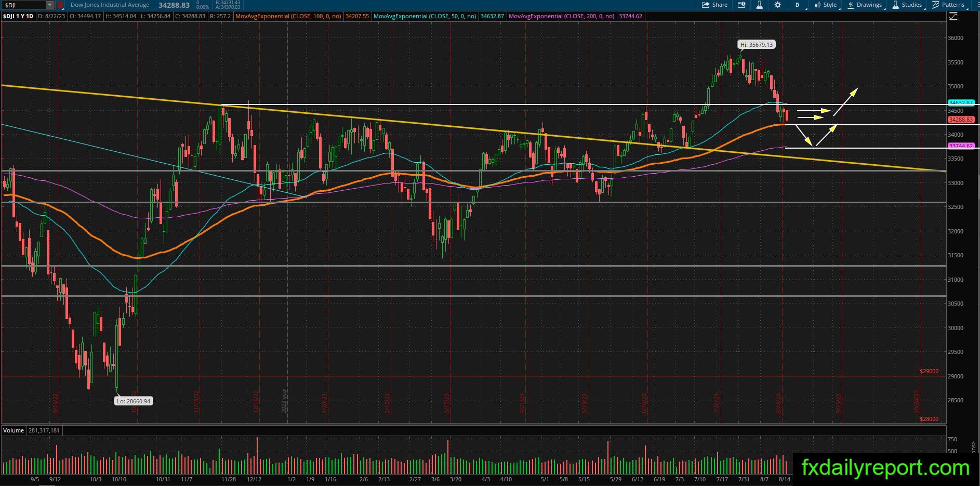Open the symbol selector dropdown arrow next to $DJI
Screen dimensions: 980x486
(50, 5)
